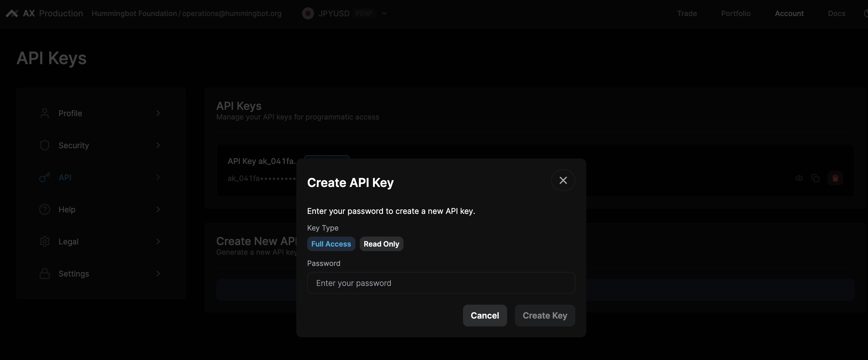The image size is (868, 360).
Task: Click the API key icon in sidebar
Action: point(44,178)
